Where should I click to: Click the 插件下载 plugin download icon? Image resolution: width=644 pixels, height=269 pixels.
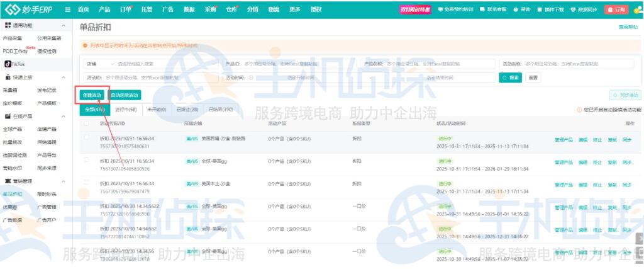pos(538,10)
